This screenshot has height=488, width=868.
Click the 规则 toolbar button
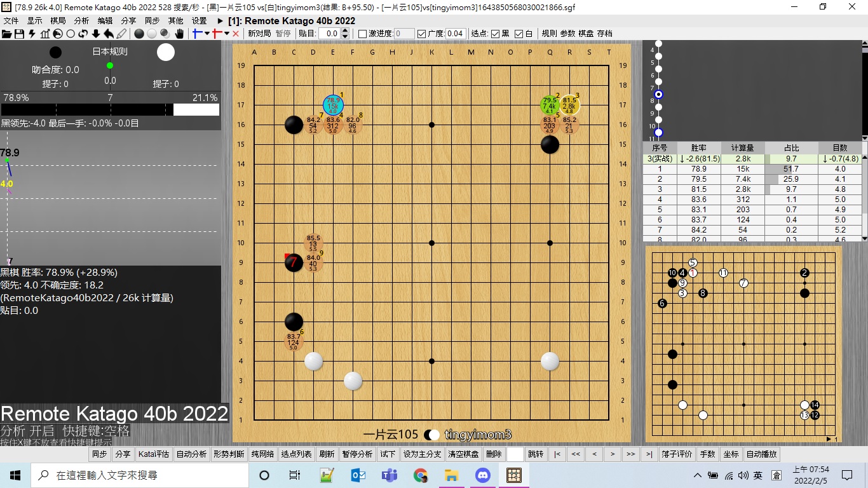(549, 33)
